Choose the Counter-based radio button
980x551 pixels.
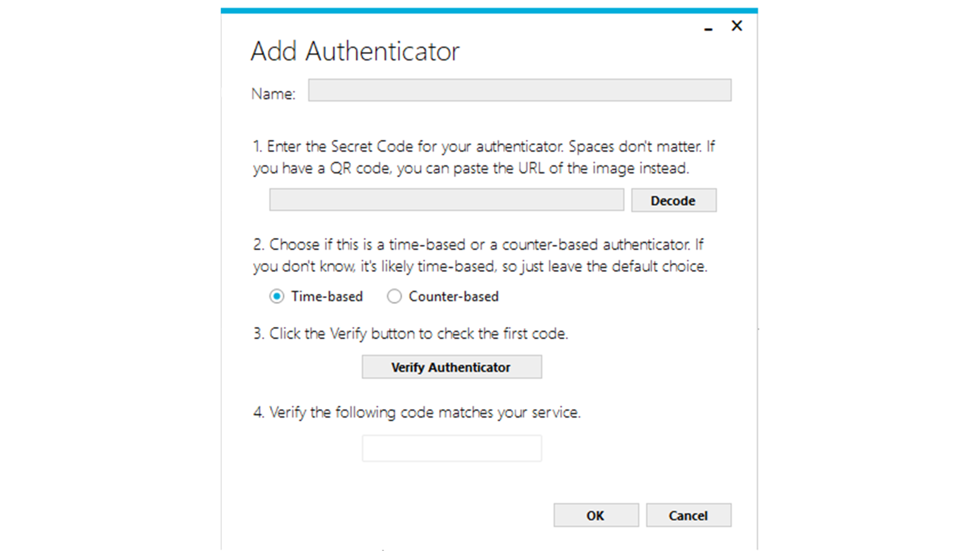394,296
